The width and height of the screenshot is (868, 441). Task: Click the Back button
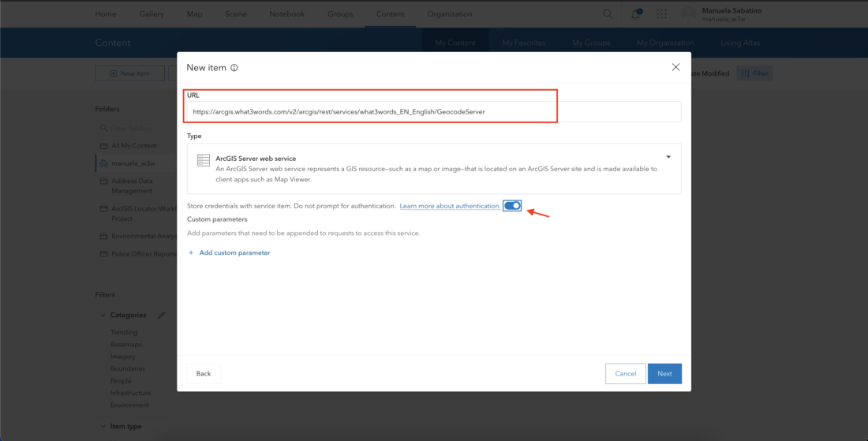click(203, 373)
